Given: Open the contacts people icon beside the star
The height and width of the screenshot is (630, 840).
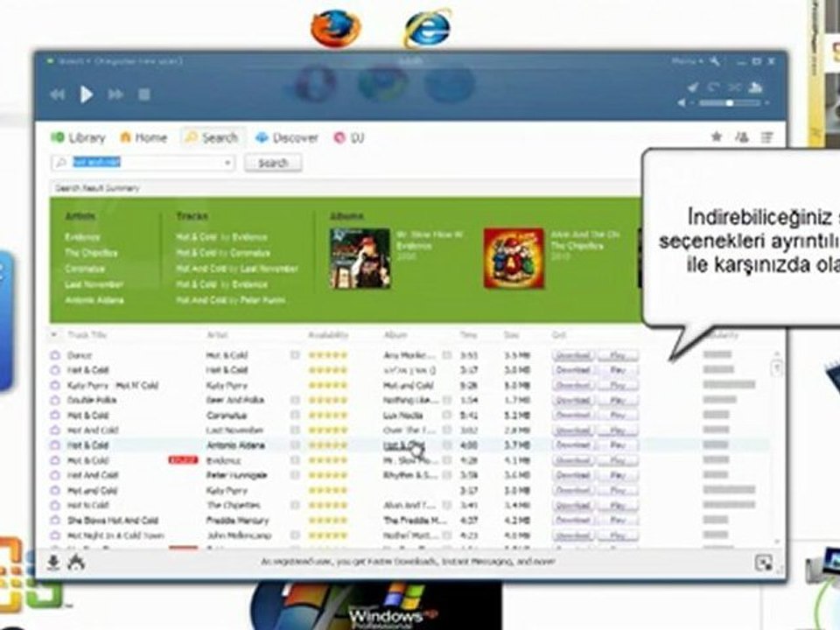Looking at the screenshot, I should pyautogui.click(x=742, y=137).
